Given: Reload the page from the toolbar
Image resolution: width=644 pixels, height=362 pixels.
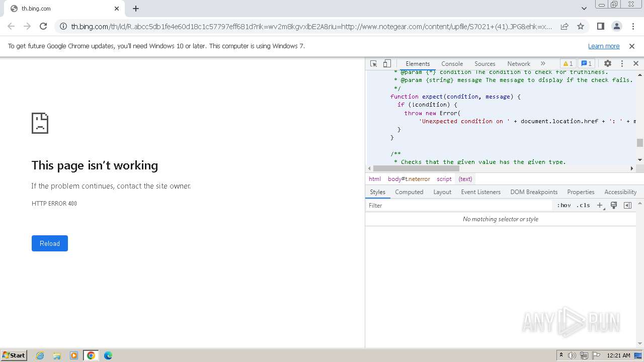Looking at the screenshot, I should tap(43, 26).
